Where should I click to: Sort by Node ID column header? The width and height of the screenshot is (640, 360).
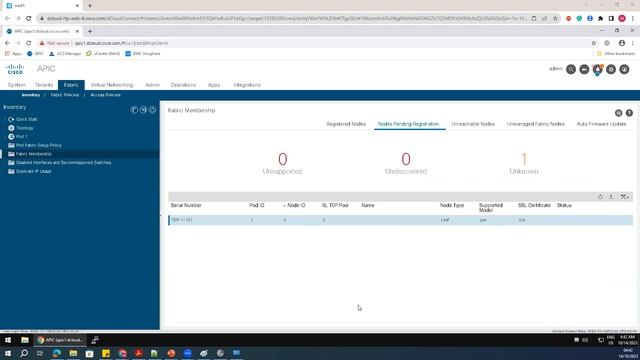[296, 205]
